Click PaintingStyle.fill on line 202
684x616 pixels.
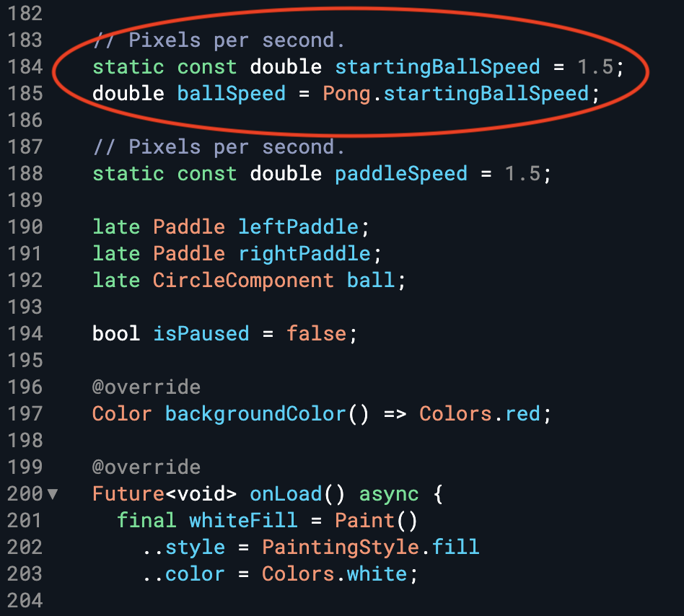click(370, 547)
